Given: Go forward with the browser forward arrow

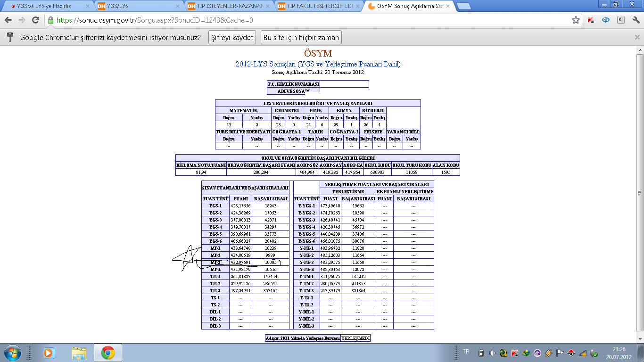Looking at the screenshot, I should [x=22, y=20].
